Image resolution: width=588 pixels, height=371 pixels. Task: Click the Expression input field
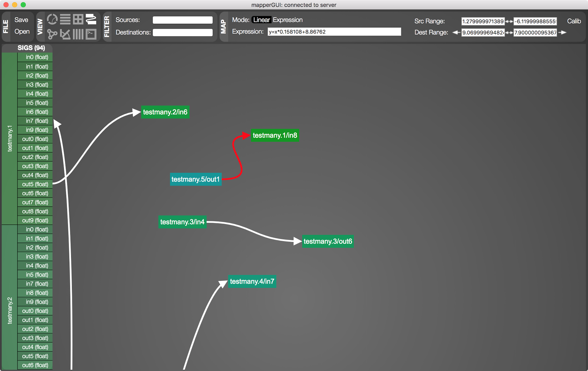(x=334, y=32)
